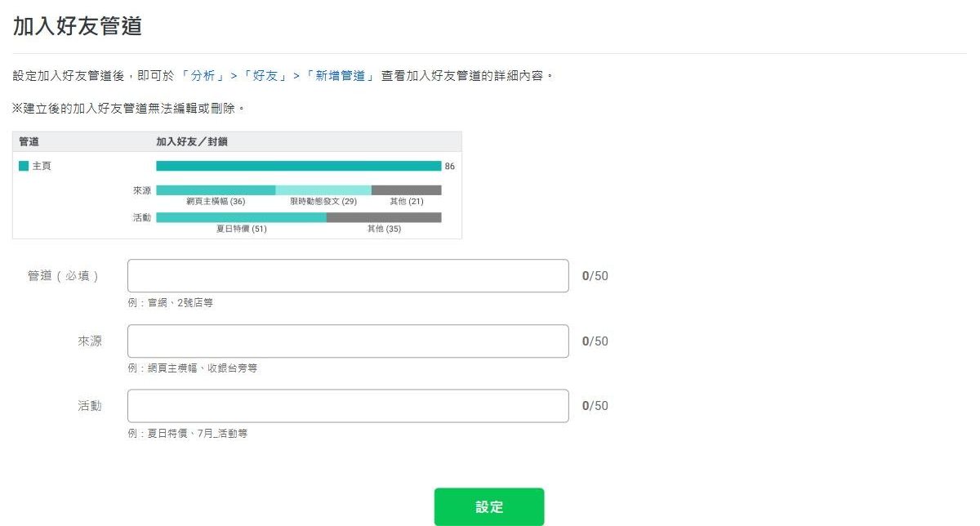Screen dimensions: 980x526
Task: Click the 加入好友／封鎖 column header
Action: [192, 141]
